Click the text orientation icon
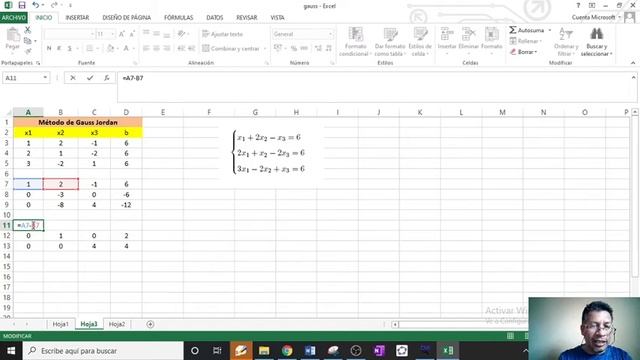The image size is (640, 360). [x=182, y=34]
